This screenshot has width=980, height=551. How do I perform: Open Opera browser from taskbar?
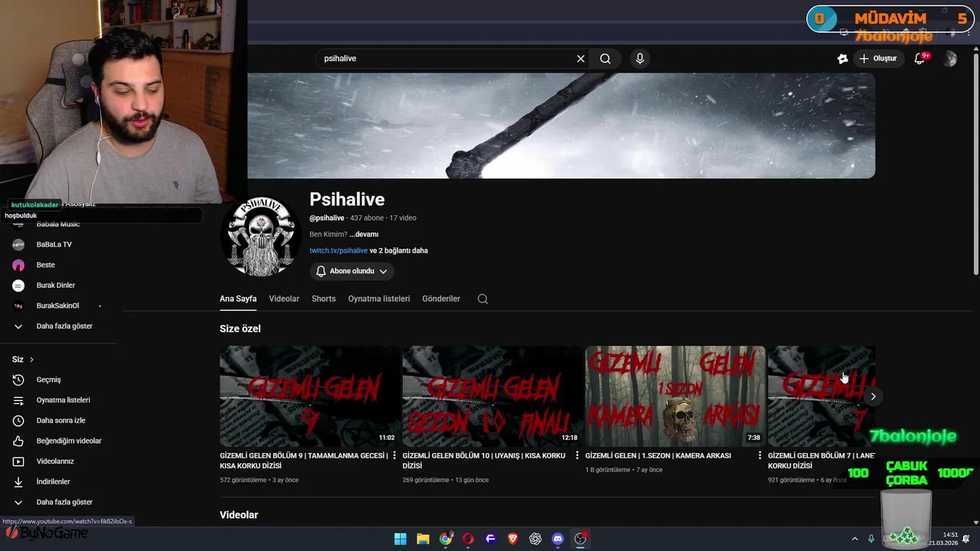(468, 539)
